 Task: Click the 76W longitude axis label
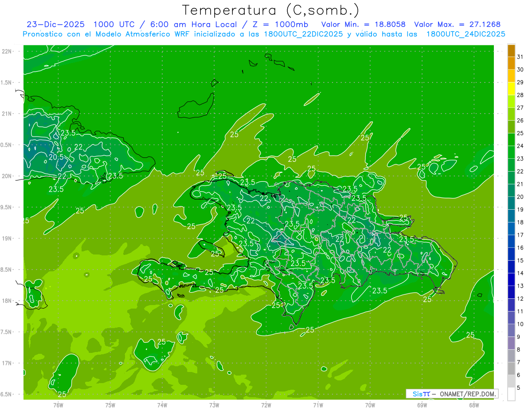coord(58,405)
